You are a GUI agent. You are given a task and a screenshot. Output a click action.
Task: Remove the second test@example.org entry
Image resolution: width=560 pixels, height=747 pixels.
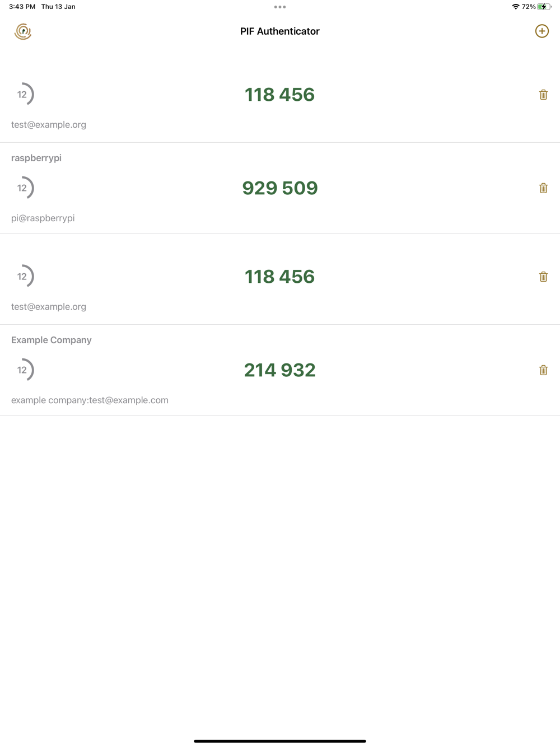click(x=543, y=277)
